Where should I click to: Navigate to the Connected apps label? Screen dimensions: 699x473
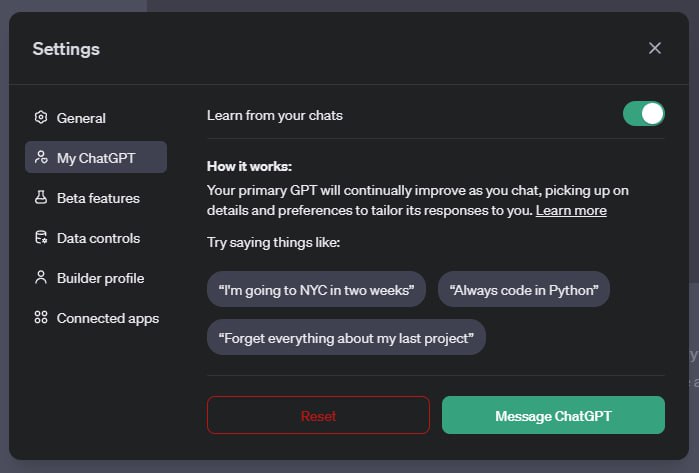pyautogui.click(x=107, y=318)
